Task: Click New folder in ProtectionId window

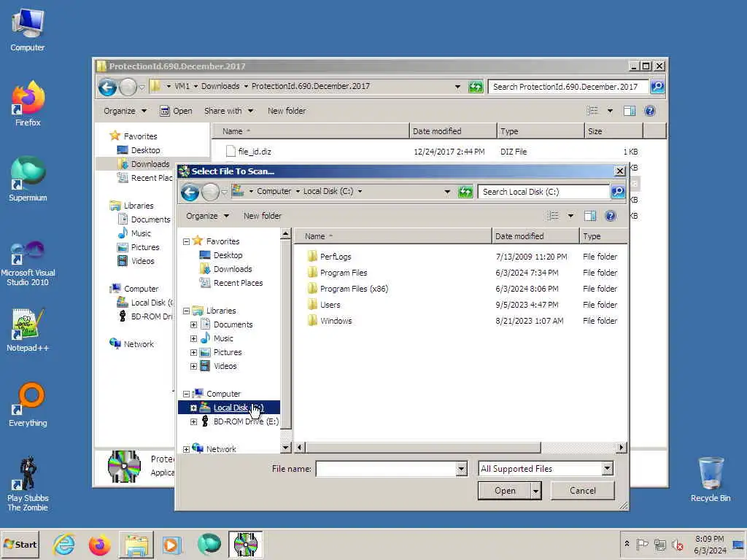Action: [x=287, y=111]
